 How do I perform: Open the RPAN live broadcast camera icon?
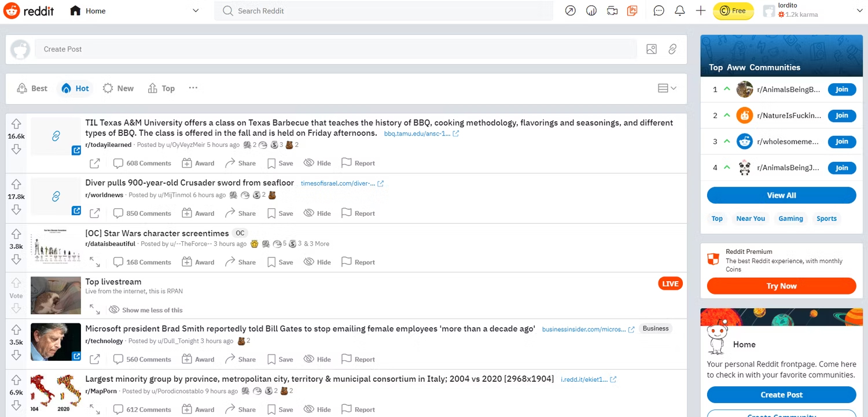[x=612, y=10]
